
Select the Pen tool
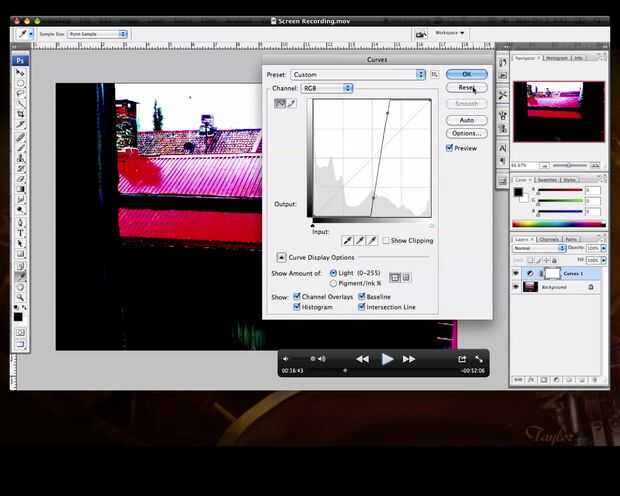[20, 222]
